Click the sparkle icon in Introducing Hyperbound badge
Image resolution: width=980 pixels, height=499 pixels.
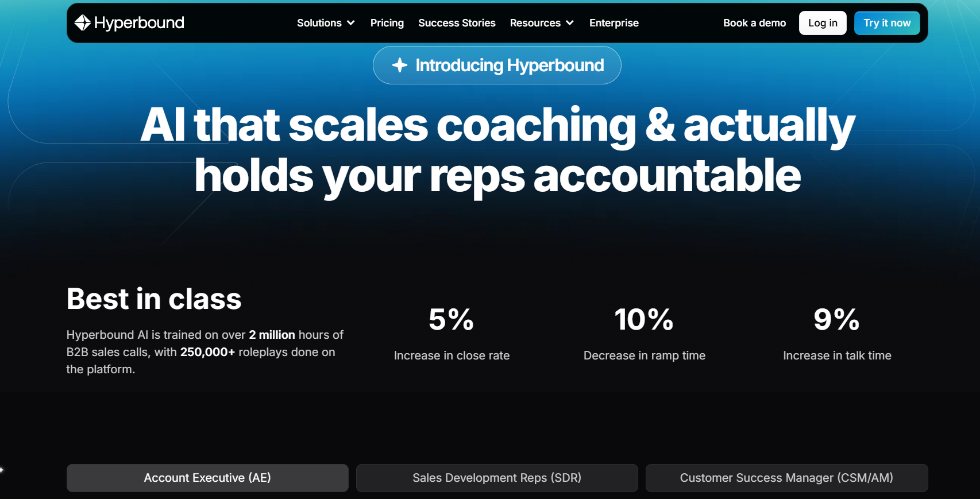point(400,65)
